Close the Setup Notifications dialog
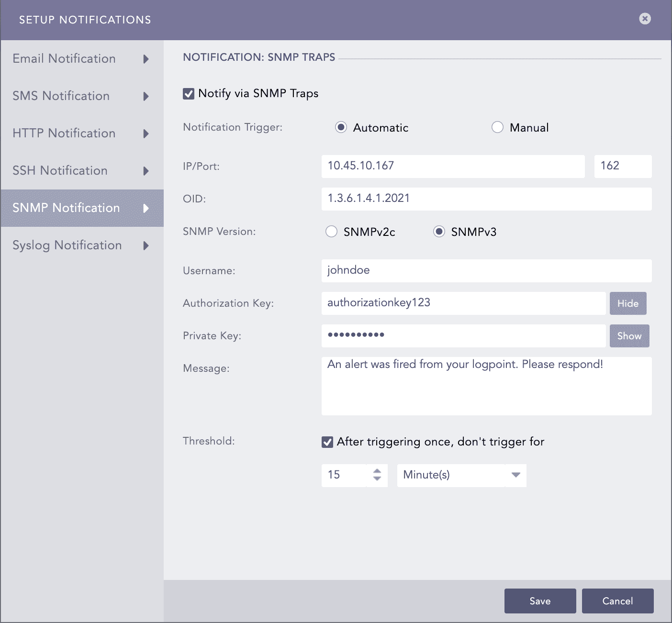Screen dimensions: 672x623 click(x=645, y=19)
